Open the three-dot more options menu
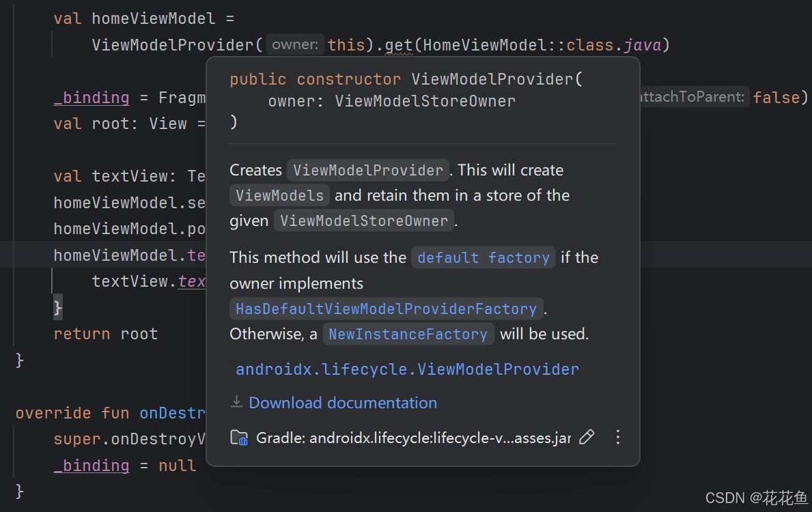Image resolution: width=812 pixels, height=512 pixels. click(618, 438)
